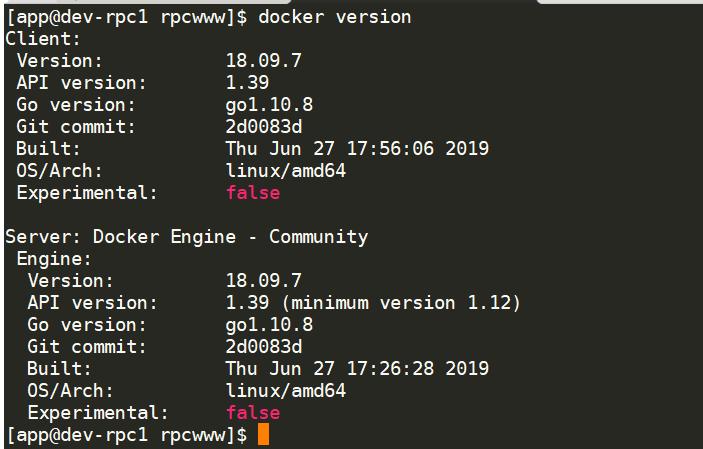
Task: Click the '(minimum version 1.12)' text
Action: pos(401,303)
